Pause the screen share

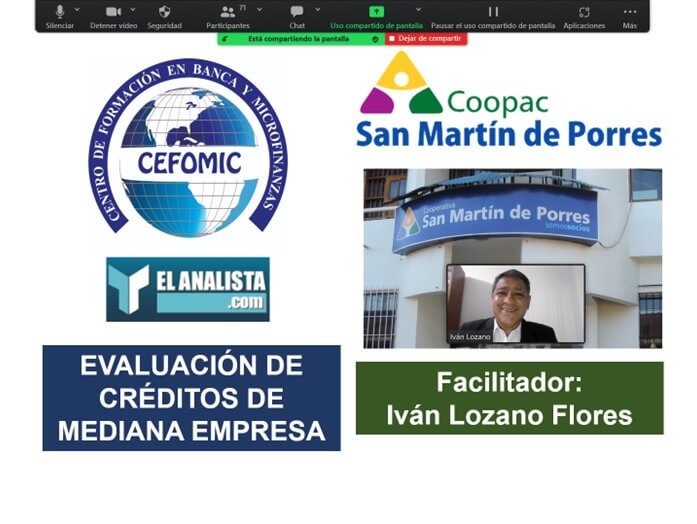[x=492, y=14]
